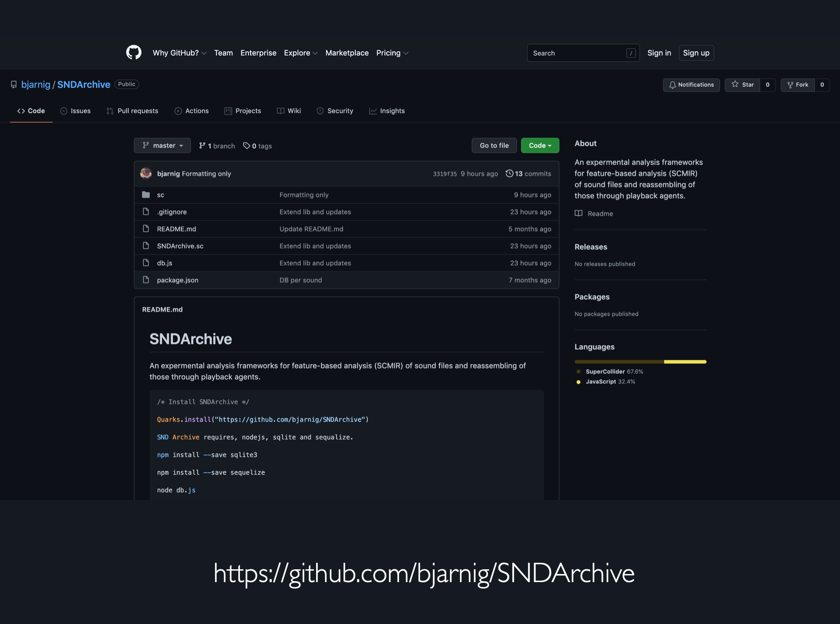Click the Readme book icon in About

coord(578,213)
